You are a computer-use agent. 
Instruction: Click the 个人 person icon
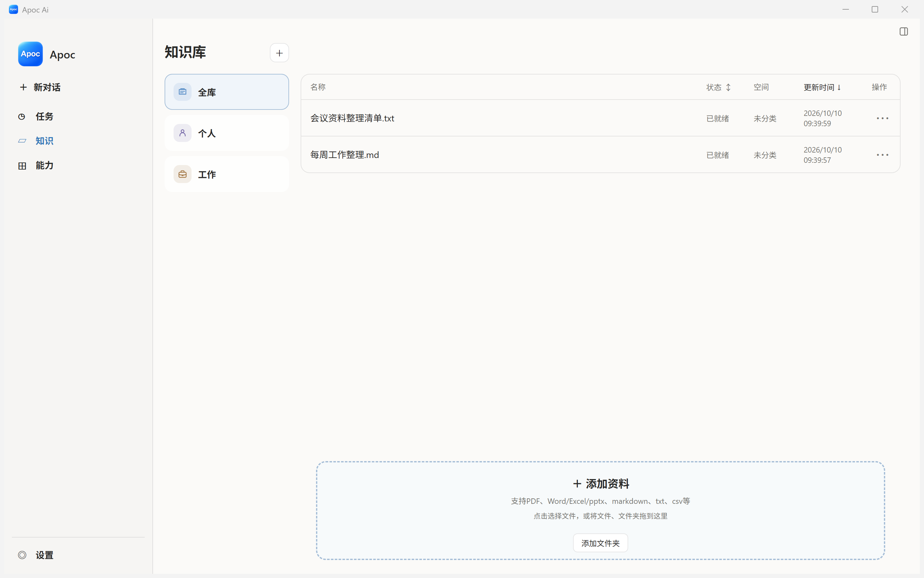pos(183,133)
